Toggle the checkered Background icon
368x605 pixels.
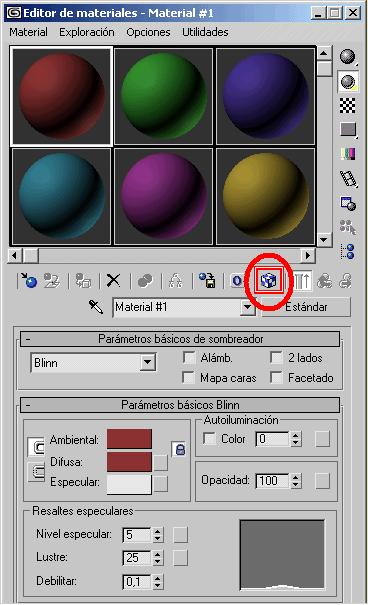[348, 106]
